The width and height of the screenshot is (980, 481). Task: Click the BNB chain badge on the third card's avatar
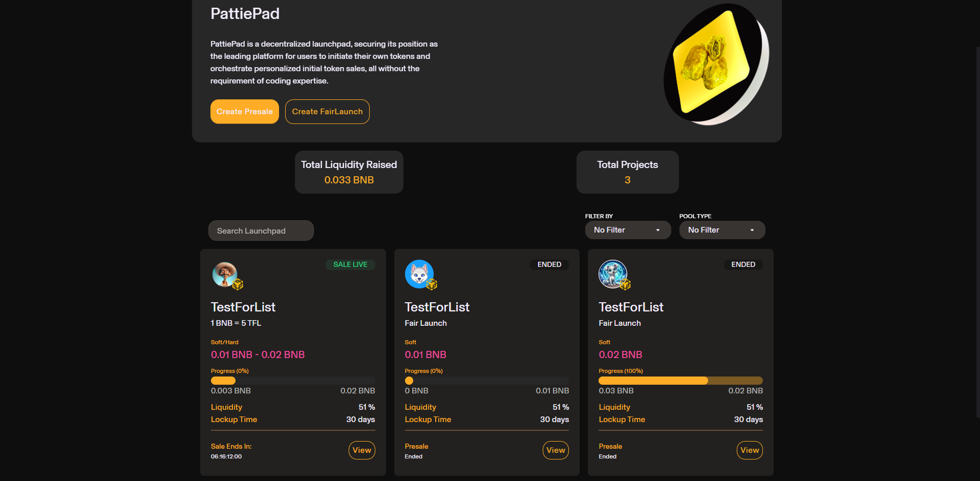(x=625, y=284)
